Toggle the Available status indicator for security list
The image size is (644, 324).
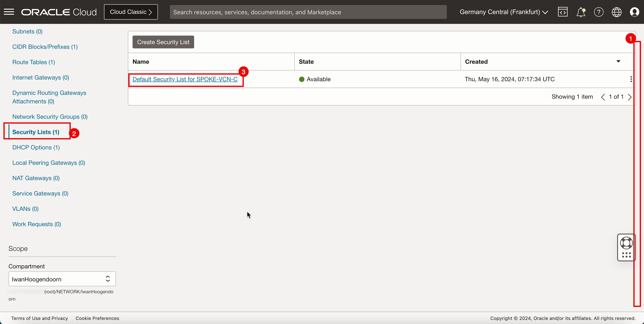(302, 79)
